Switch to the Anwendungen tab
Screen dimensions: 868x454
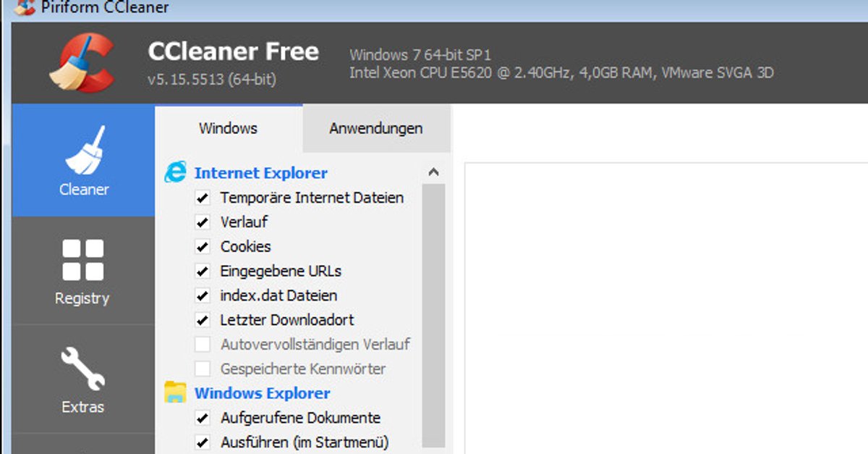[375, 129]
